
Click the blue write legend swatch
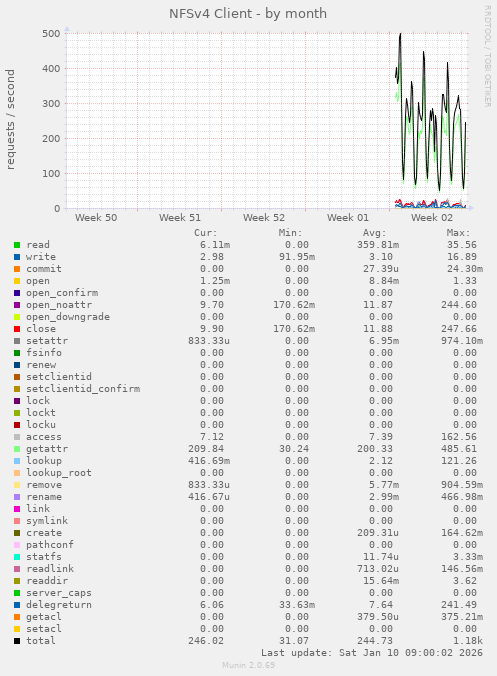[17, 257]
